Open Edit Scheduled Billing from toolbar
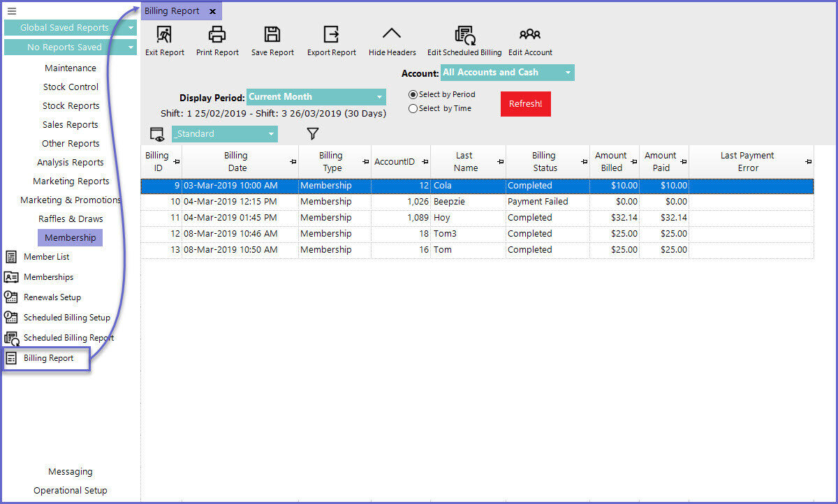Screen dimensions: 838x504 [x=464, y=35]
